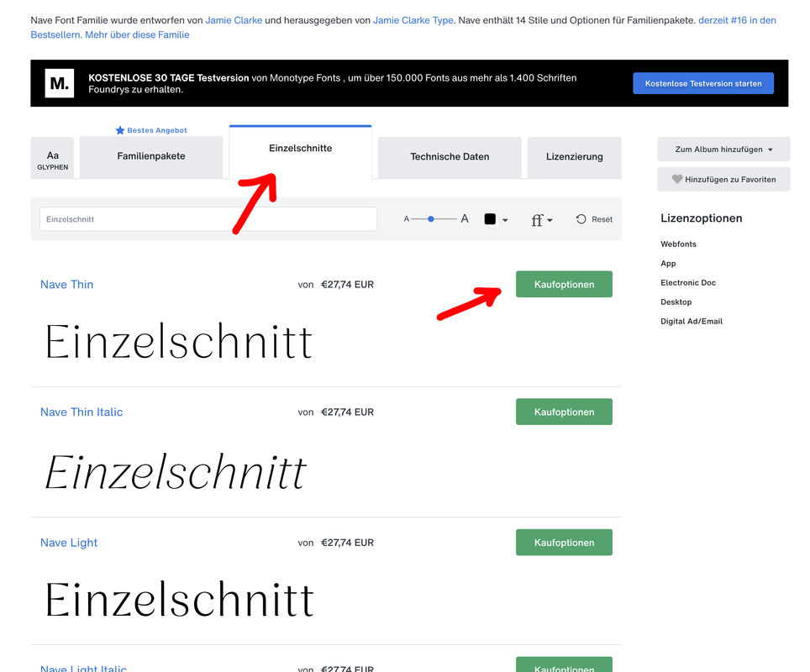The height and width of the screenshot is (672, 810).
Task: Select the Digital Ad/Email license option
Action: (x=692, y=321)
